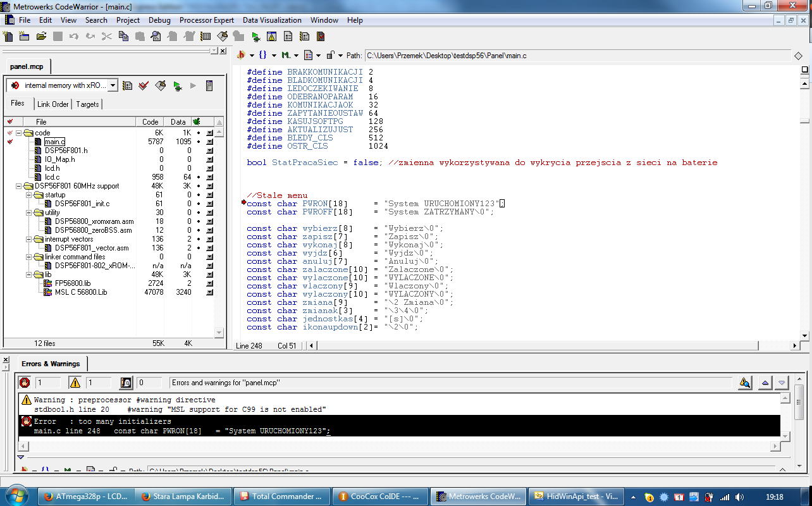Open lcd.c in the project file list
Image resolution: width=812 pixels, height=506 pixels.
pyautogui.click(x=52, y=177)
